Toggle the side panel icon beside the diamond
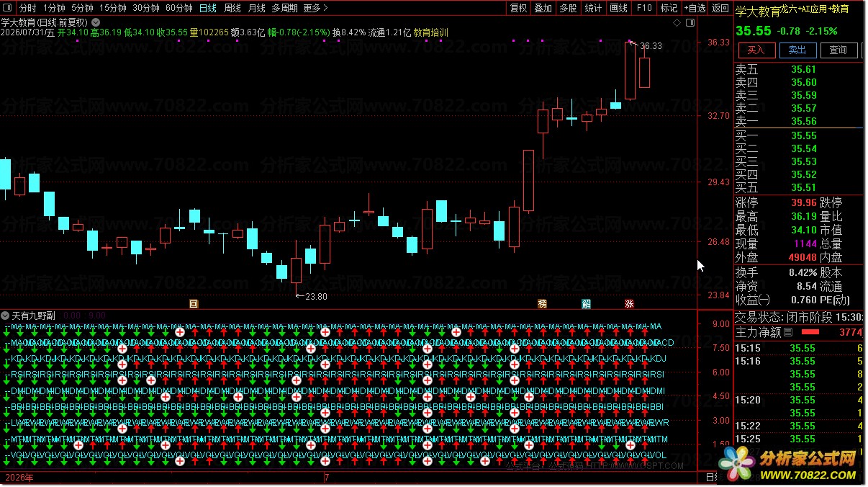Image resolution: width=868 pixels, height=487 pixels. click(690, 23)
